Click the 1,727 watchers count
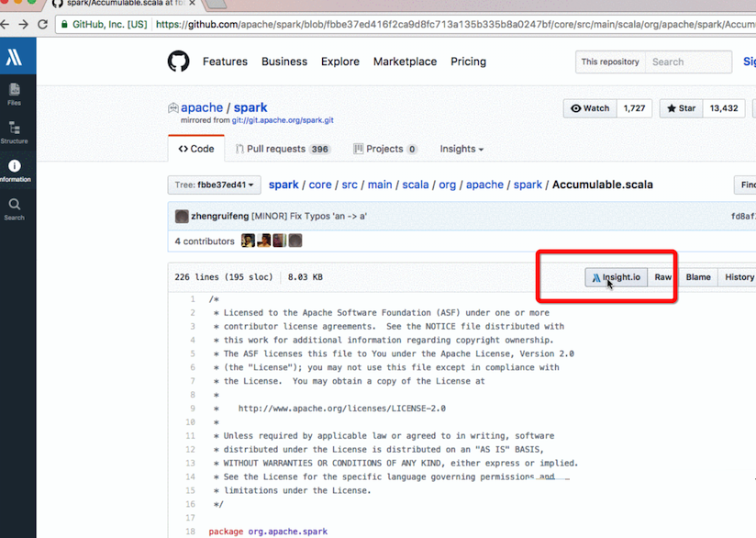756x538 pixels. pyautogui.click(x=634, y=108)
